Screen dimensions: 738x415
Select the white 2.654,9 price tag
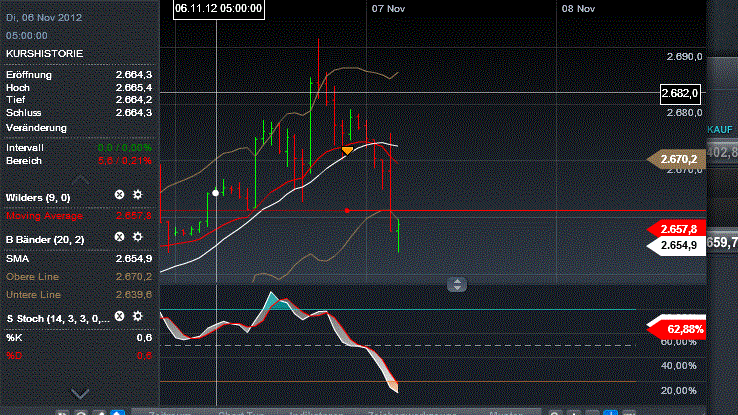(677, 245)
